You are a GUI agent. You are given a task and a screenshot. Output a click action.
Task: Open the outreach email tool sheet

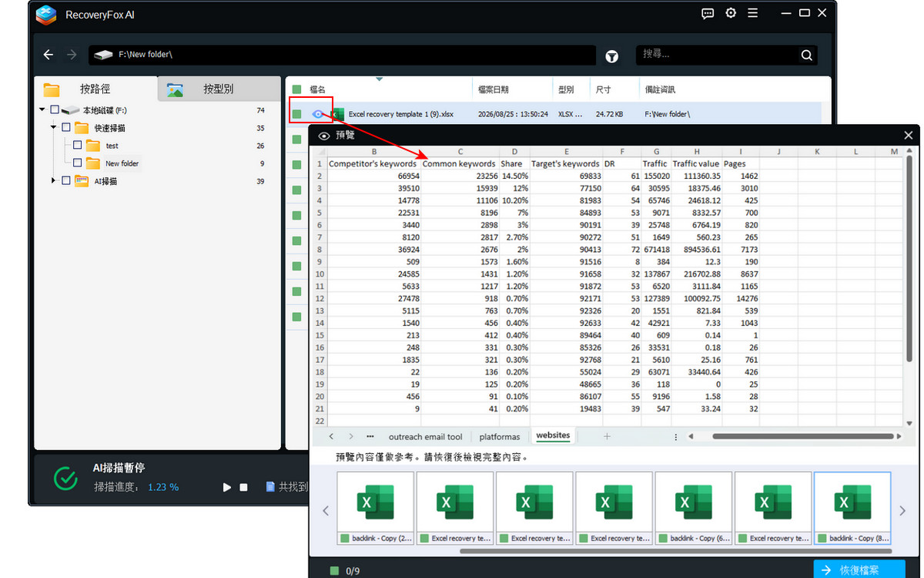(x=426, y=437)
